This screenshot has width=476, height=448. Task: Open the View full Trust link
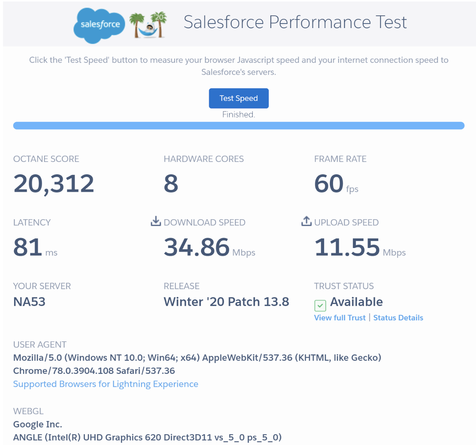[x=340, y=318]
